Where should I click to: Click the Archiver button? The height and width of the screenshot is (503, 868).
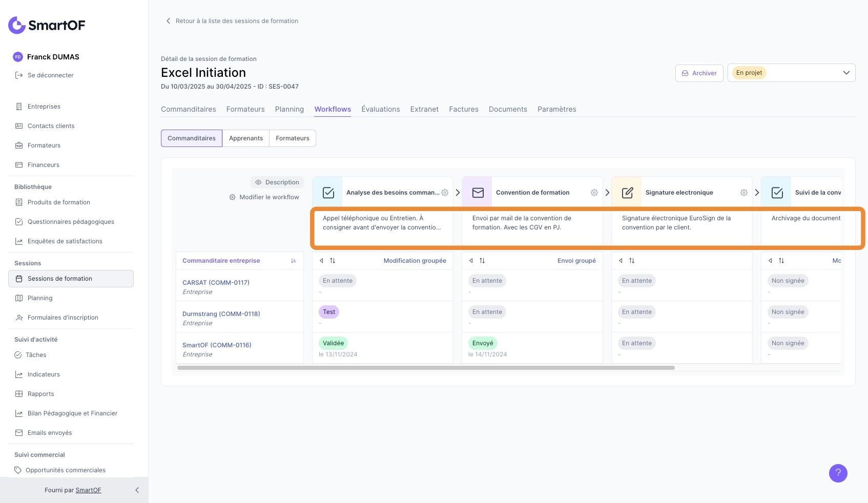pyautogui.click(x=699, y=73)
